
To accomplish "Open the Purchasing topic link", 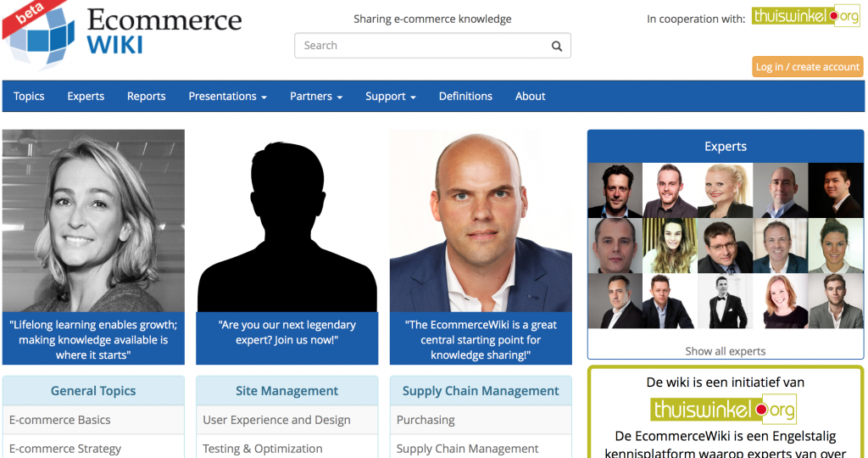I will click(426, 420).
